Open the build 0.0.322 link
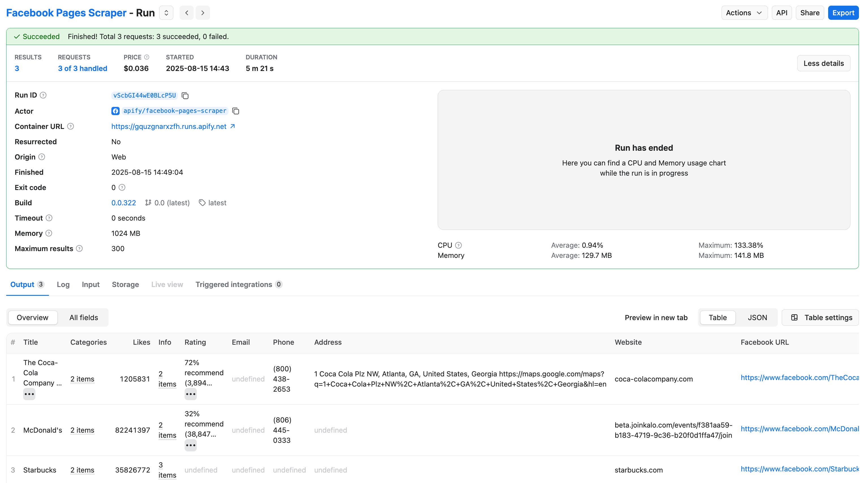Viewport: 868px width, 483px height. click(x=123, y=202)
